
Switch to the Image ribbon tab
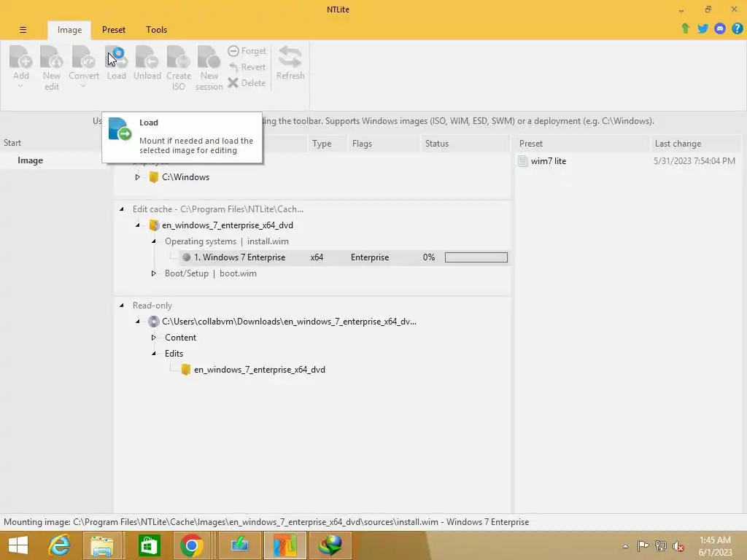click(69, 30)
